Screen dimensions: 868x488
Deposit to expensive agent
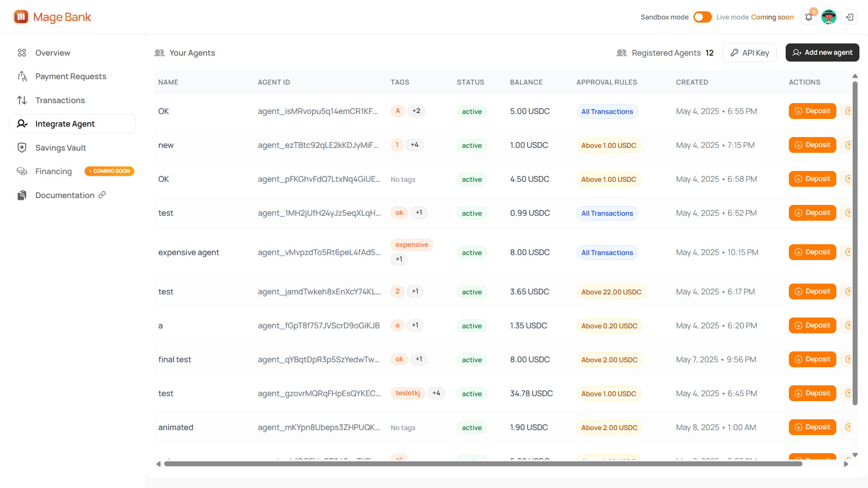pos(812,252)
